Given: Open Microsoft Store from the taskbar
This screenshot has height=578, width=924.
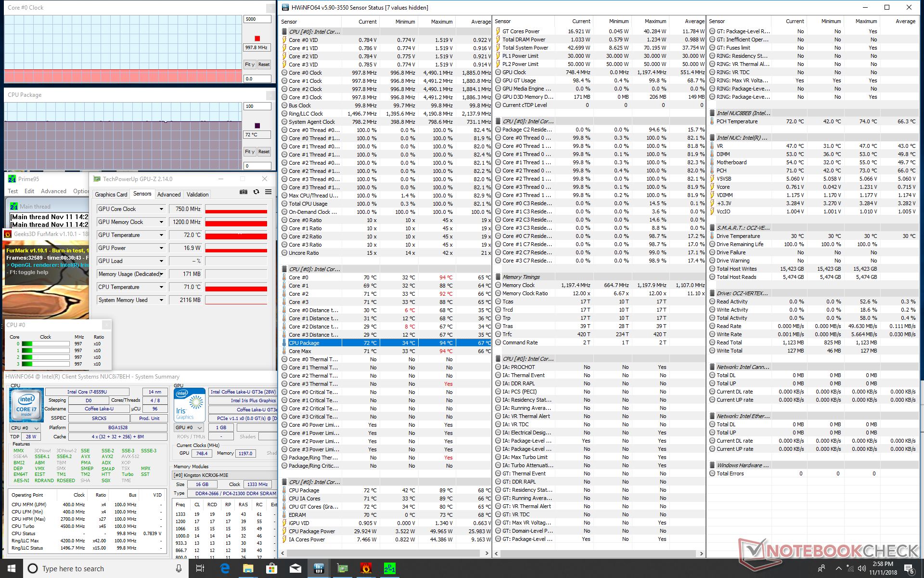Looking at the screenshot, I should pos(271,568).
